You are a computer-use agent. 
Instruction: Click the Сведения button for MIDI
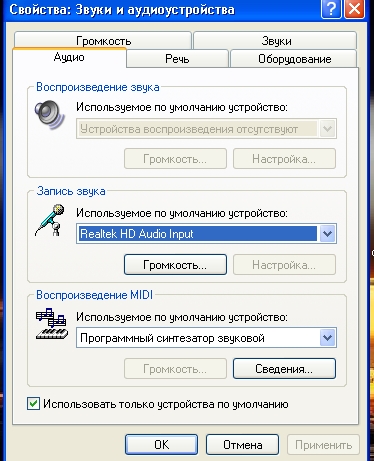pos(284,368)
